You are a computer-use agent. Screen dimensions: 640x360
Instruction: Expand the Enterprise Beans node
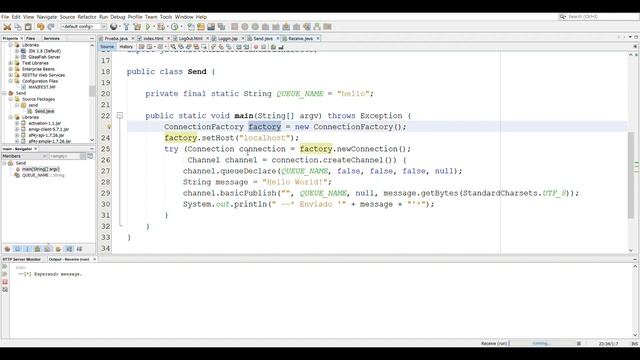(10, 69)
